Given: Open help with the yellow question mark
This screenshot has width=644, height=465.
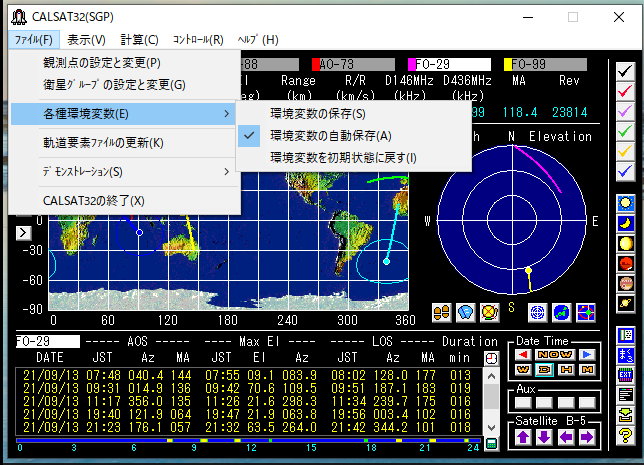Looking at the screenshot, I should 626,435.
